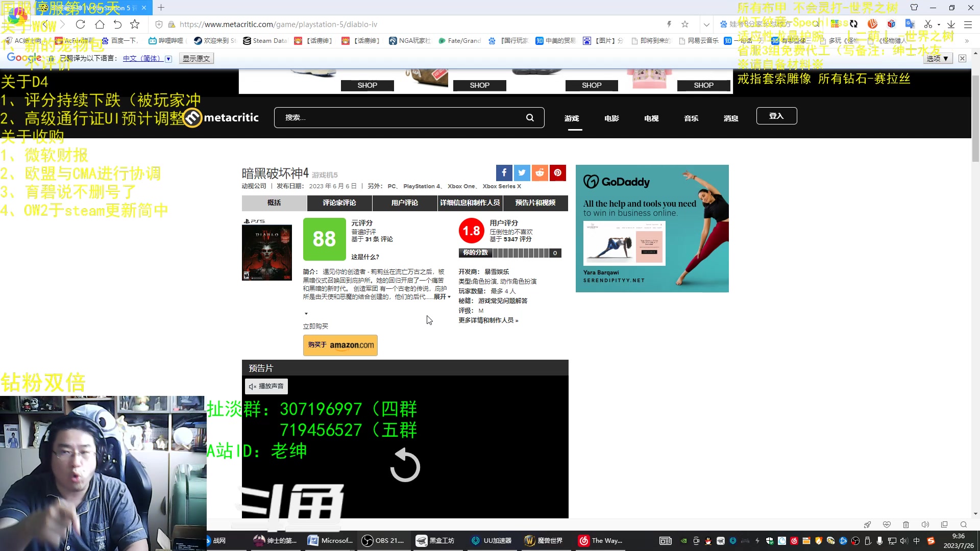Click the 显示原文 button

(197, 59)
